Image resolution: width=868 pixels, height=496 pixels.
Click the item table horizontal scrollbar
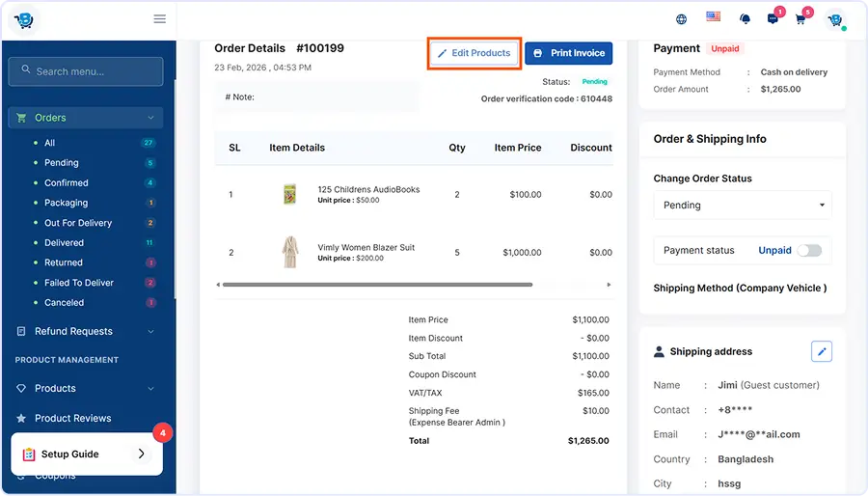click(377, 285)
